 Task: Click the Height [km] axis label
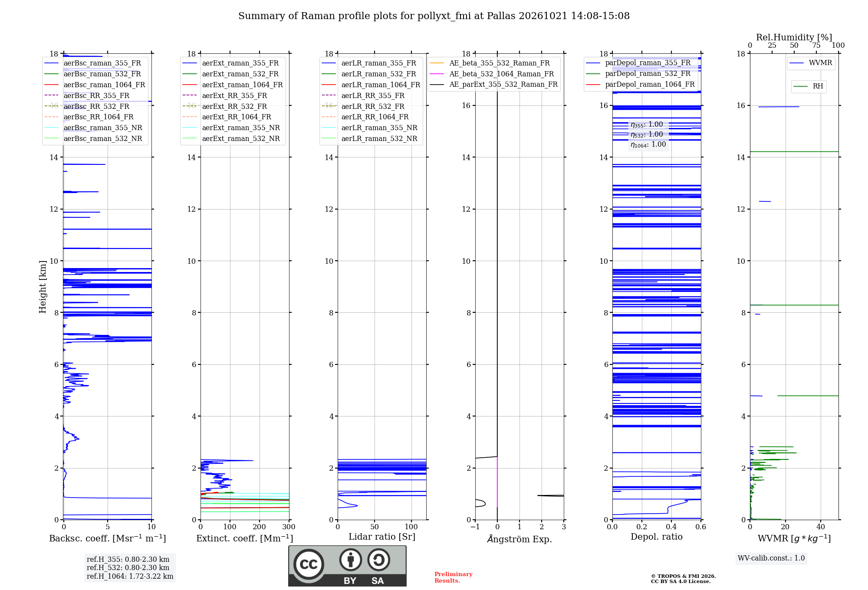43,287
